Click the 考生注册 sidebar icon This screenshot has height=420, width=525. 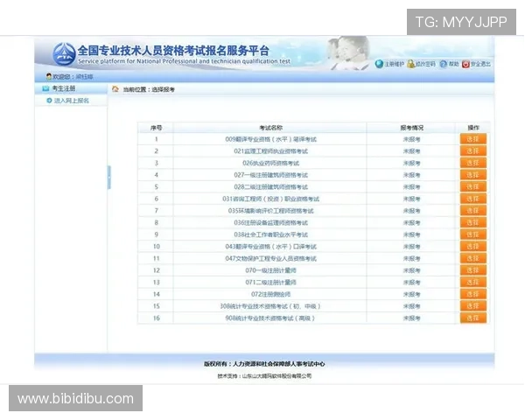click(45, 88)
